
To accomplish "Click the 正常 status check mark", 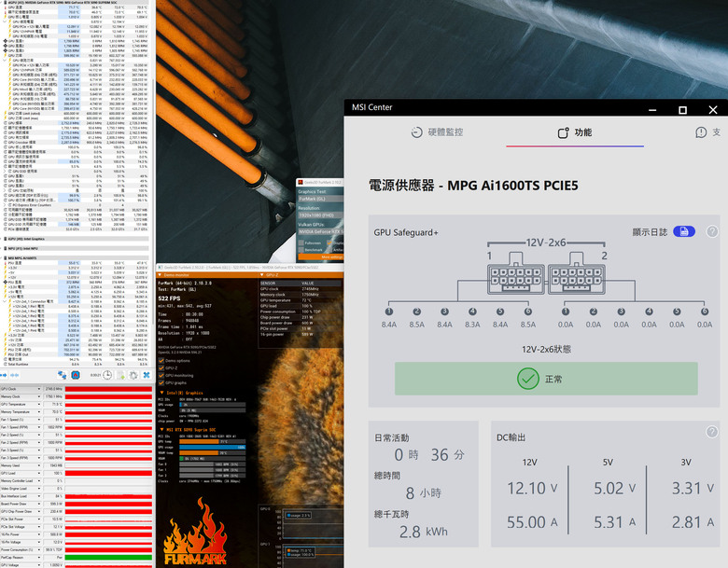I will tap(528, 379).
